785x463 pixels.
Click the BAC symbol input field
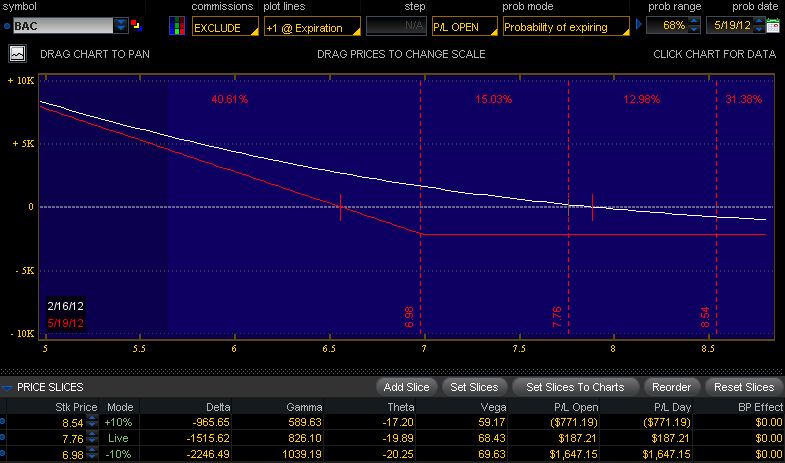pyautogui.click(x=63, y=26)
